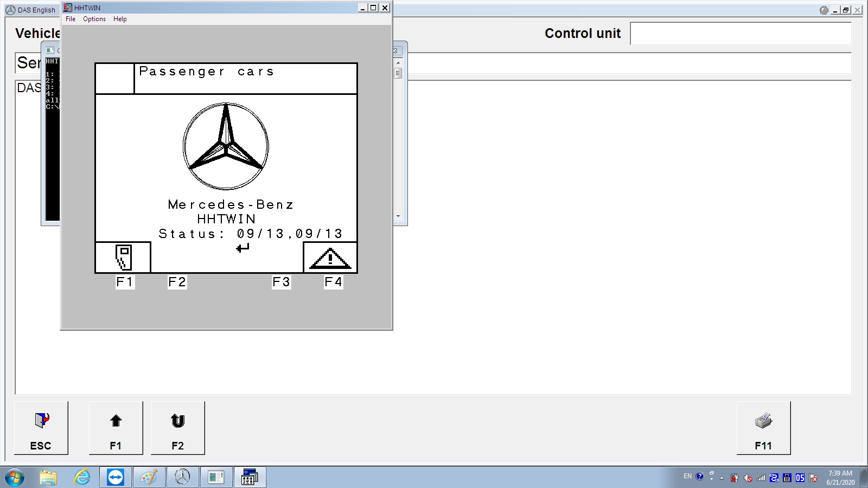This screenshot has width=868, height=488.
Task: Click the Show desktop strip
Action: point(864,478)
